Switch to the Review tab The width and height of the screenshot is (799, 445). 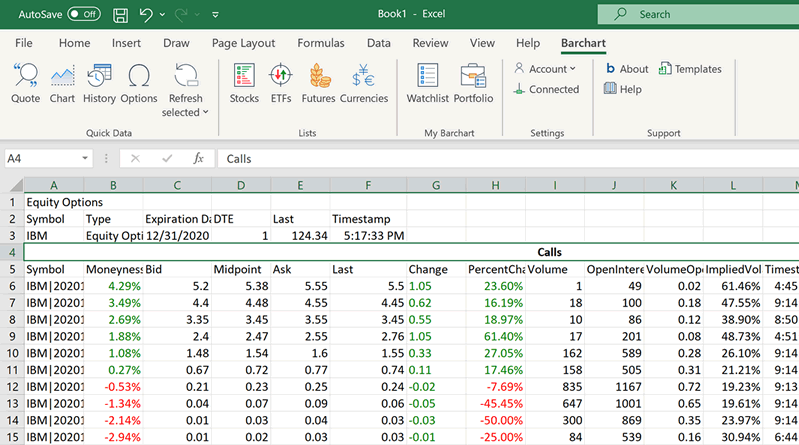click(x=431, y=43)
